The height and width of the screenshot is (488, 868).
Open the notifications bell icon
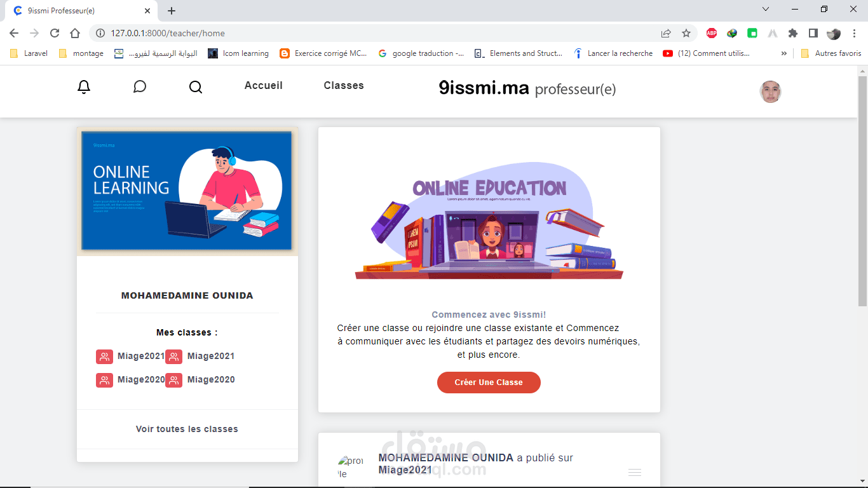point(84,87)
